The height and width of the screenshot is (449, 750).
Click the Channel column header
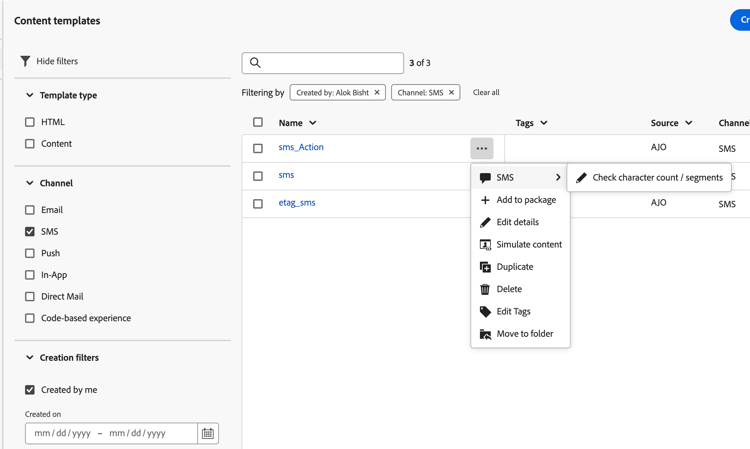[734, 123]
